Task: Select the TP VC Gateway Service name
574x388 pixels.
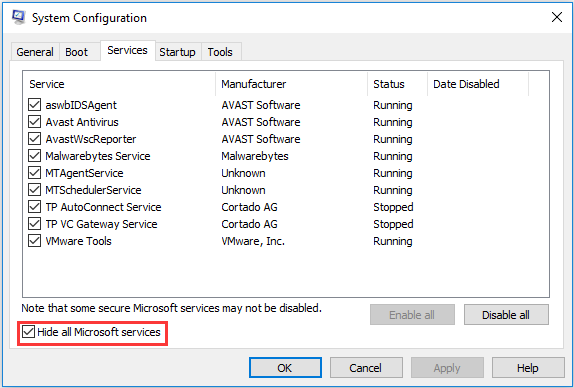Action: [101, 224]
